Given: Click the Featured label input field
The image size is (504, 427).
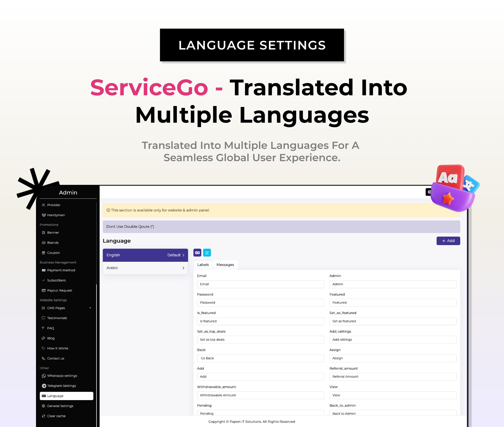Looking at the screenshot, I should (393, 303).
